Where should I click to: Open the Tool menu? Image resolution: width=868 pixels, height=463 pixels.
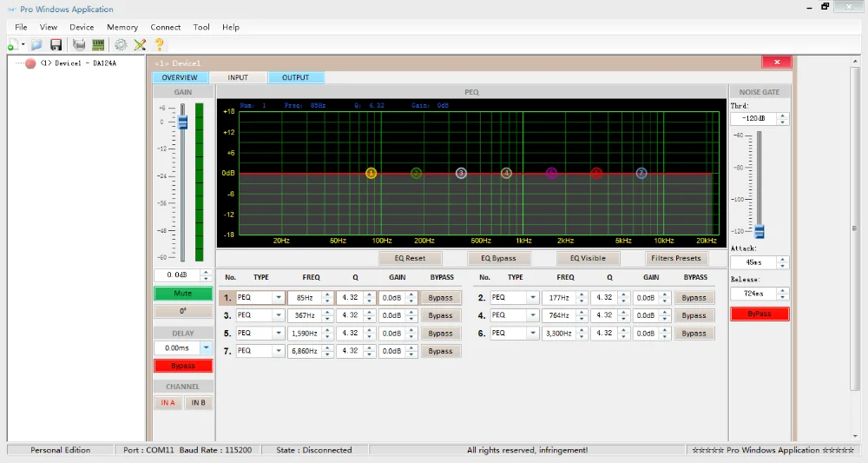point(201,27)
